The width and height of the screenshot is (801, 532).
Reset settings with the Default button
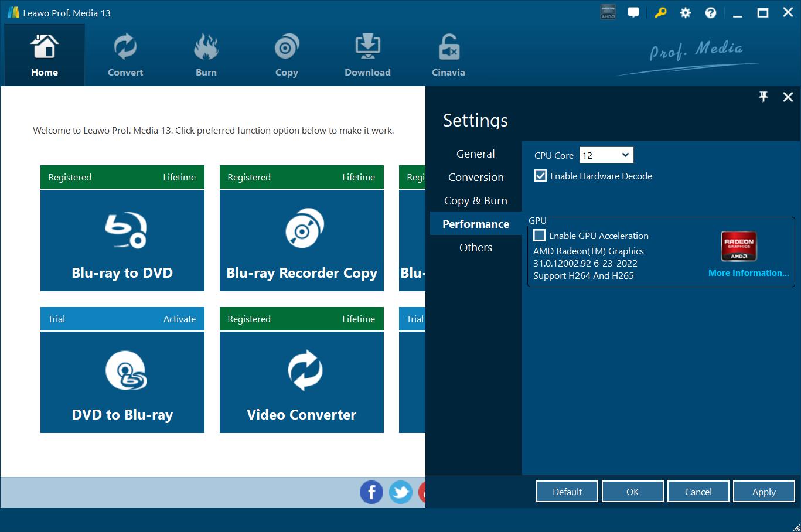pyautogui.click(x=567, y=492)
